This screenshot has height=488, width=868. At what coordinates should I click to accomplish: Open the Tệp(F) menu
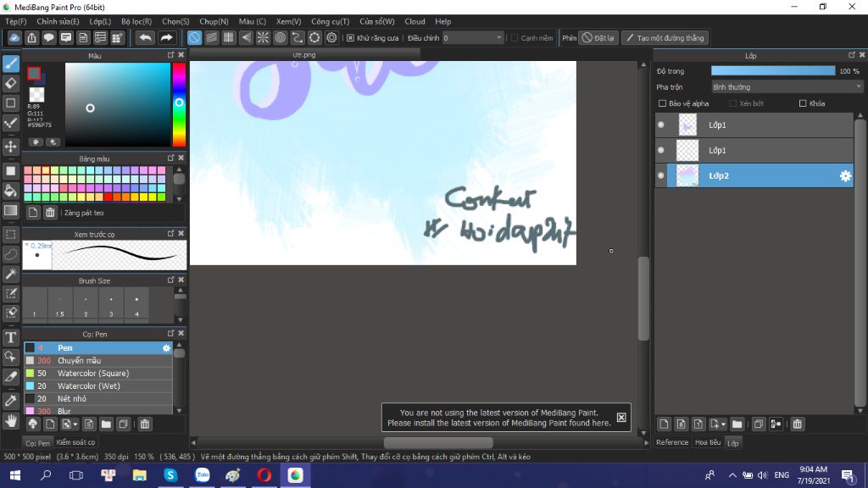click(16, 21)
